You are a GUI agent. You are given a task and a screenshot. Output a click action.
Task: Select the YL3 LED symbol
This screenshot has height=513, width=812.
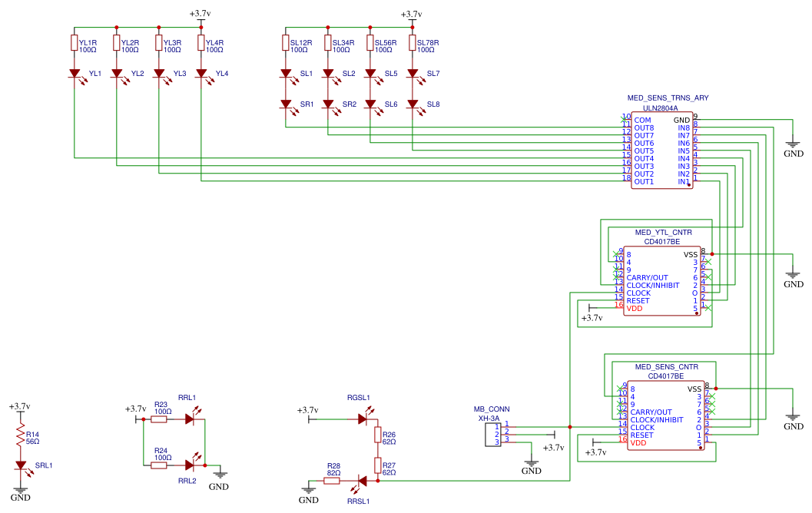tap(160, 74)
